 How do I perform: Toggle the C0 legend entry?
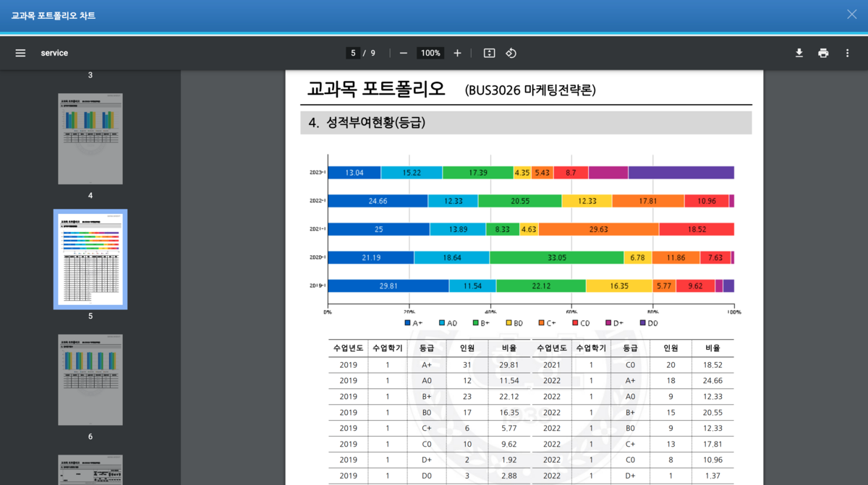[x=582, y=323]
